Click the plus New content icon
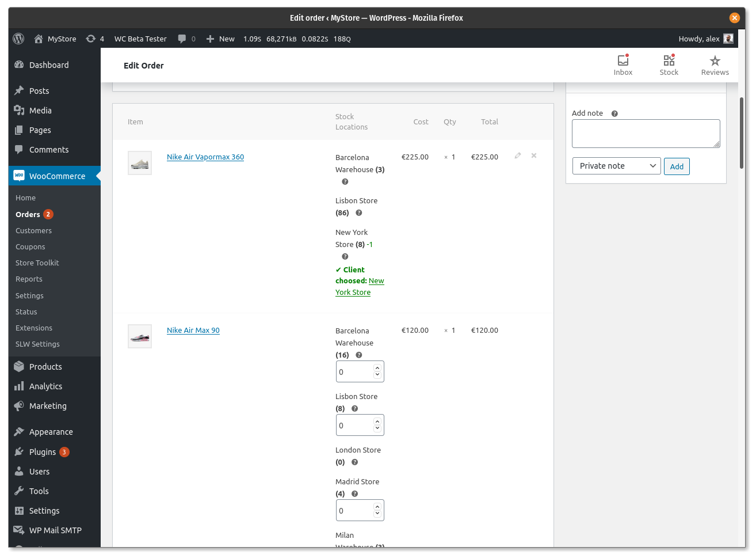Viewport: 756px width, 558px height. [210, 39]
